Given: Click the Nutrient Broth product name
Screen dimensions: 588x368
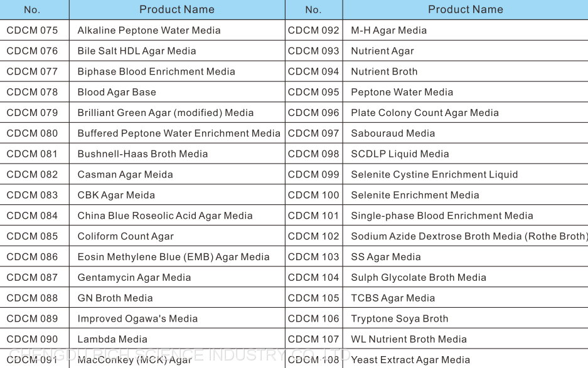Looking at the screenshot, I should [384, 71].
